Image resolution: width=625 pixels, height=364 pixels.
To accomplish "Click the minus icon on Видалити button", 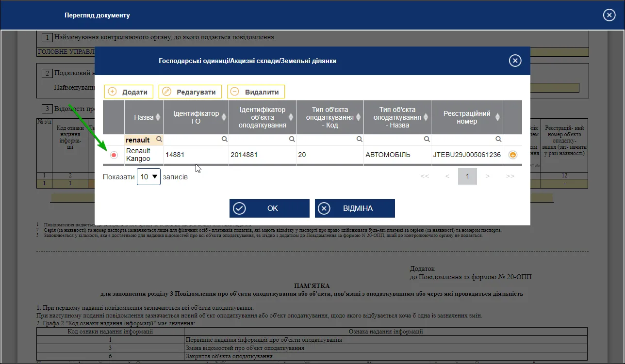I will [235, 92].
